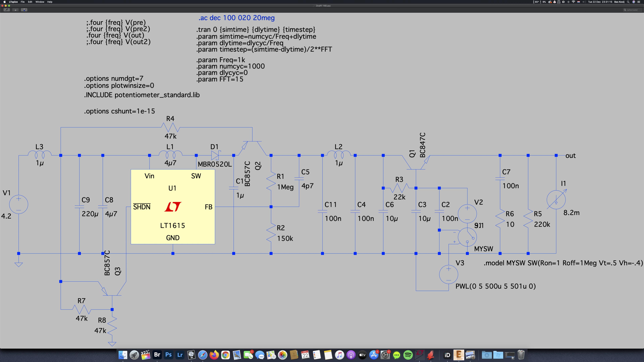Click the .param Freq=1k text
644x362 pixels.
click(221, 60)
